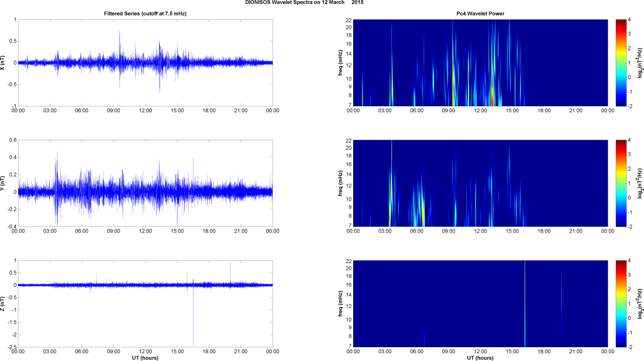The image size is (644, 361).
Task: Pick the colorbar beside the top spectrogram
Action: [x=621, y=63]
